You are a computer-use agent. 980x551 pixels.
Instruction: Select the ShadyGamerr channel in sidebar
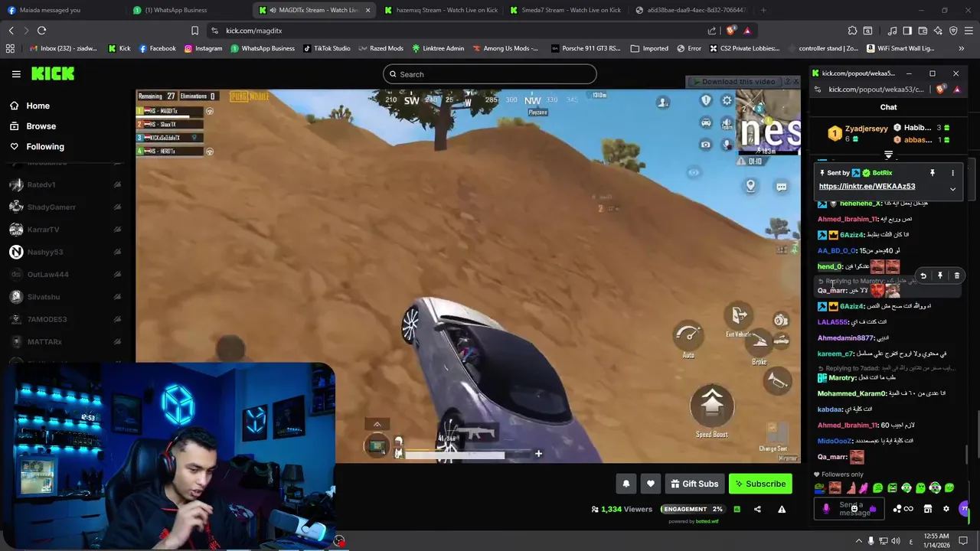point(51,207)
